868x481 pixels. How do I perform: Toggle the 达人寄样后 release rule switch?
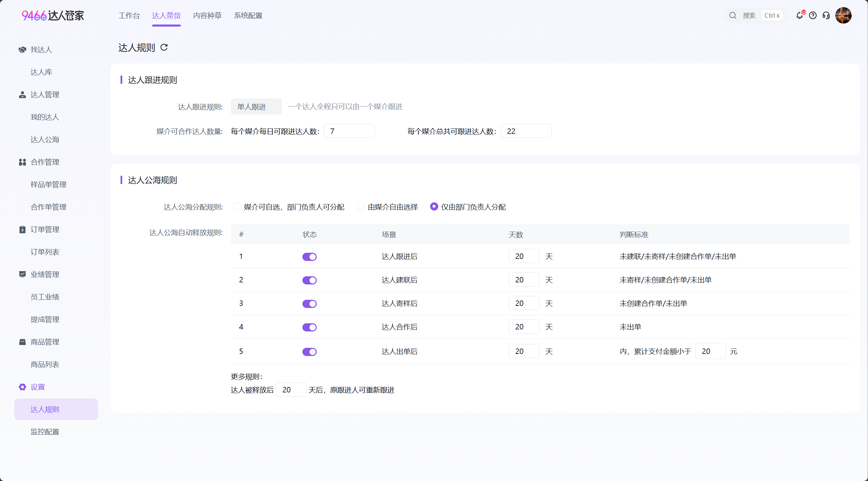coord(310,304)
